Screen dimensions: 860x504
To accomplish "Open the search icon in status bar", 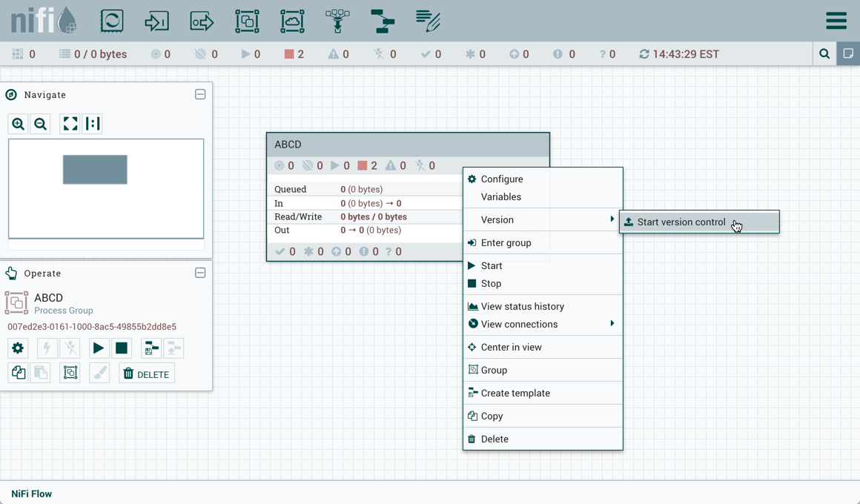I will pos(824,54).
